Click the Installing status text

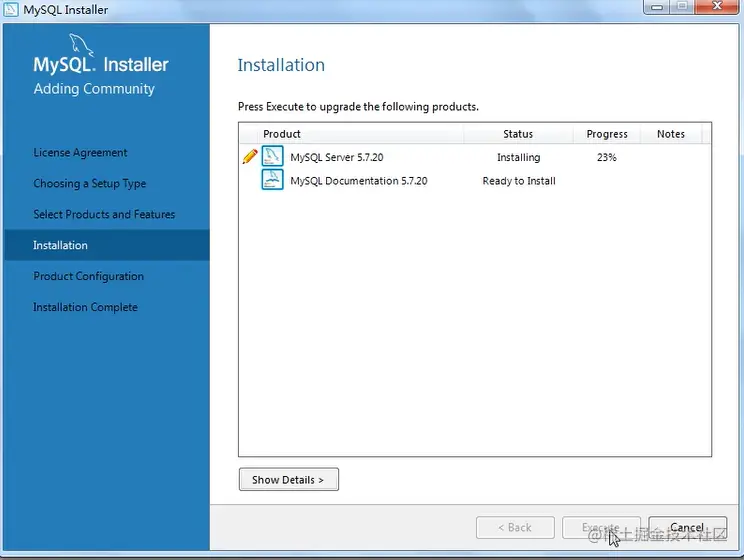[x=519, y=157]
